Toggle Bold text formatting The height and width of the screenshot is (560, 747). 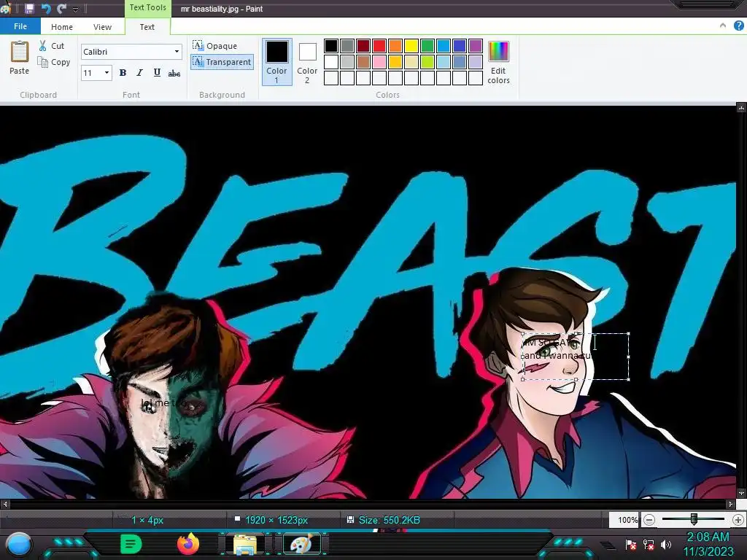coord(123,73)
